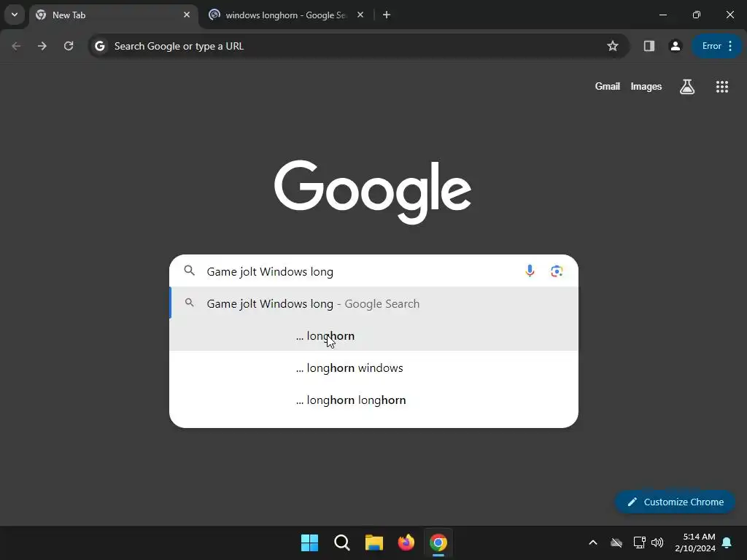Open Search Labs flask icon

coord(687,87)
